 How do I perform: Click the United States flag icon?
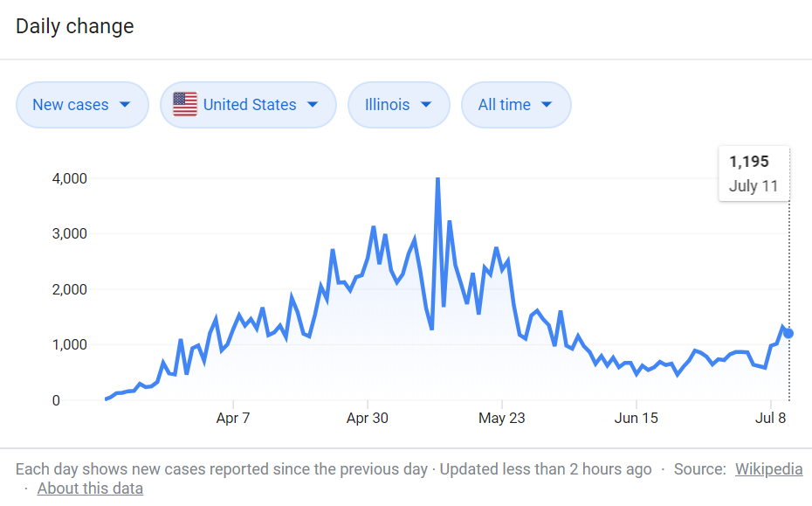point(185,105)
